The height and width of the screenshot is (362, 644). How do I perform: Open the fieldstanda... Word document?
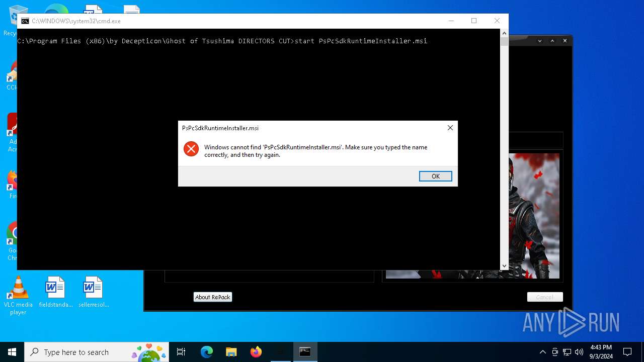pos(55,292)
